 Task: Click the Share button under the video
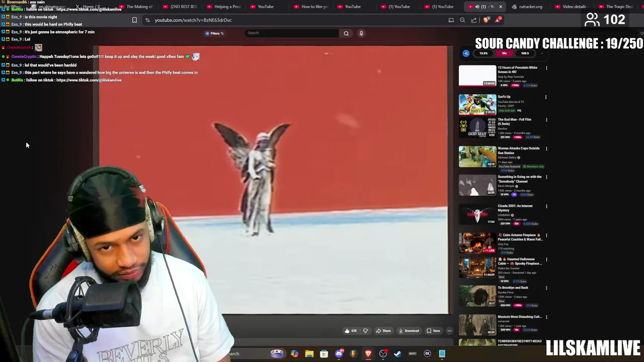[383, 331]
